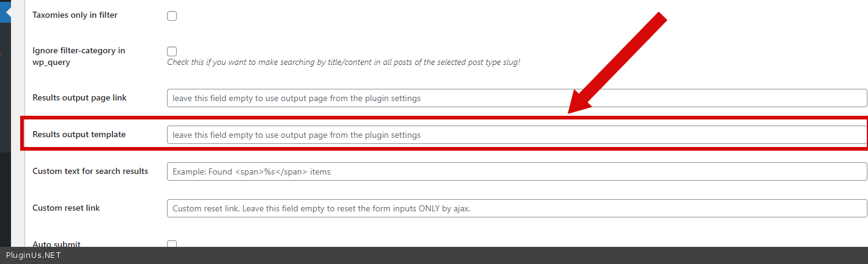Focus the Results output page link field
The width and height of the screenshot is (868, 264).
tap(516, 98)
